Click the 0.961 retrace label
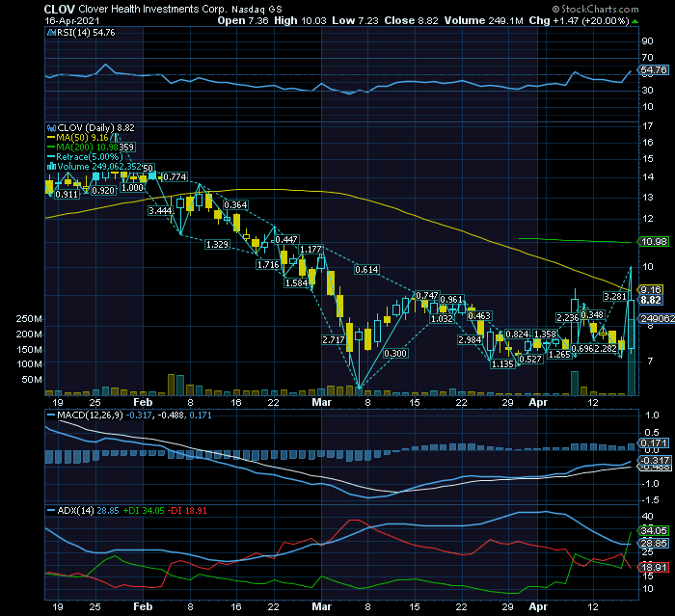675x616 pixels. tap(451, 299)
